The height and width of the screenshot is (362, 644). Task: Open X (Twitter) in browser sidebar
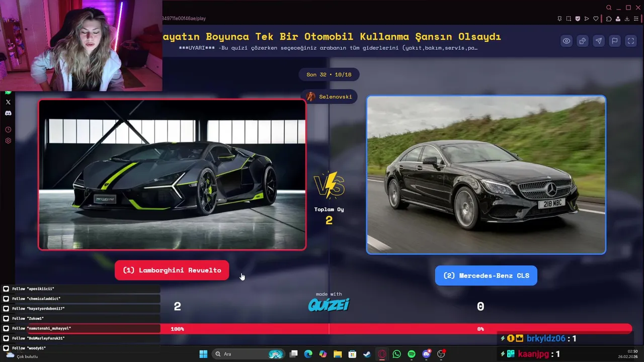point(8,102)
